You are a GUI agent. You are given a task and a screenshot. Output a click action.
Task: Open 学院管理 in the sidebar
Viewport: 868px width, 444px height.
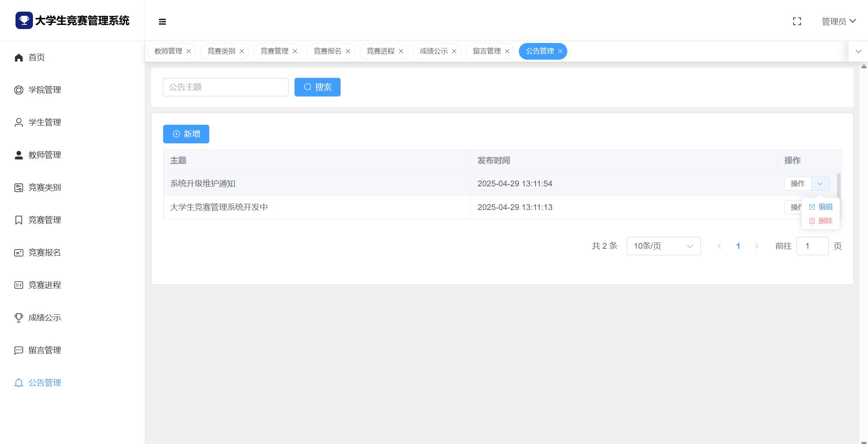click(45, 90)
